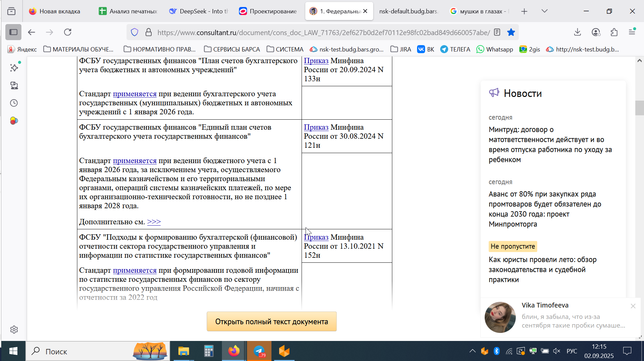
Task: Open Приказ Минфина 121н link
Action: click(x=316, y=127)
